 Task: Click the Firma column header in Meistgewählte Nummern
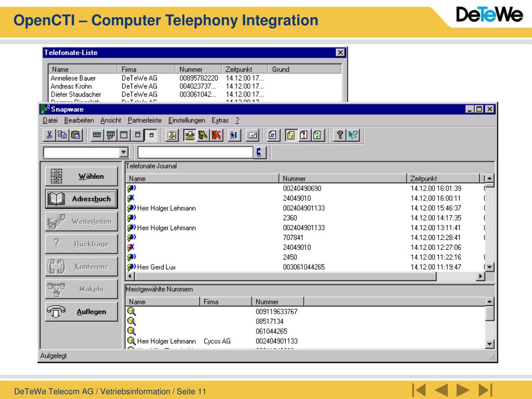tap(226, 302)
